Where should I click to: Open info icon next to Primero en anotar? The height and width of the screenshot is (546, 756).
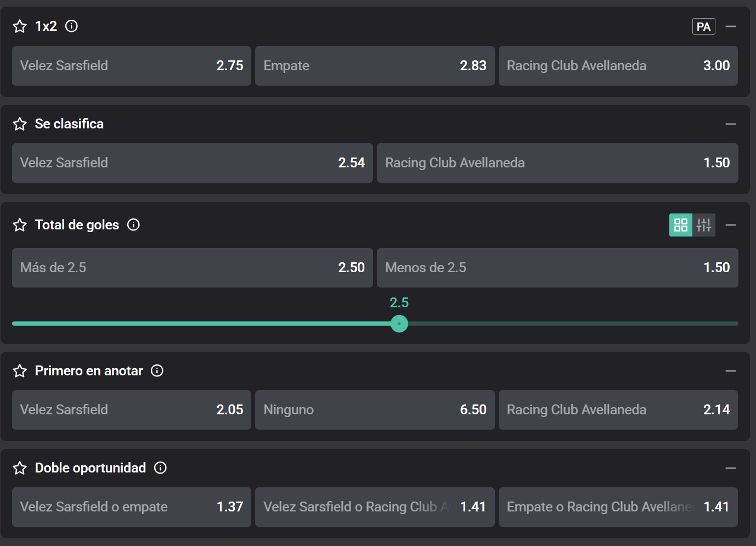coord(157,370)
